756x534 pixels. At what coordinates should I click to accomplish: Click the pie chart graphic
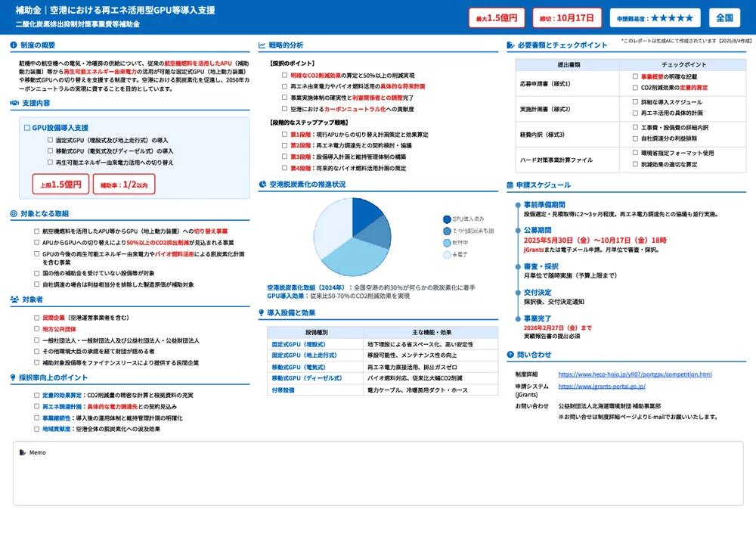pyautogui.click(x=352, y=237)
